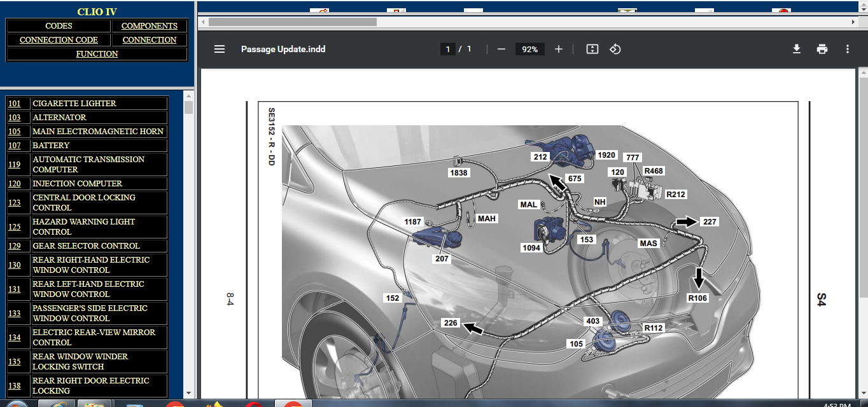Open component code 133 link
Screen dimensions: 868x407
15,313
